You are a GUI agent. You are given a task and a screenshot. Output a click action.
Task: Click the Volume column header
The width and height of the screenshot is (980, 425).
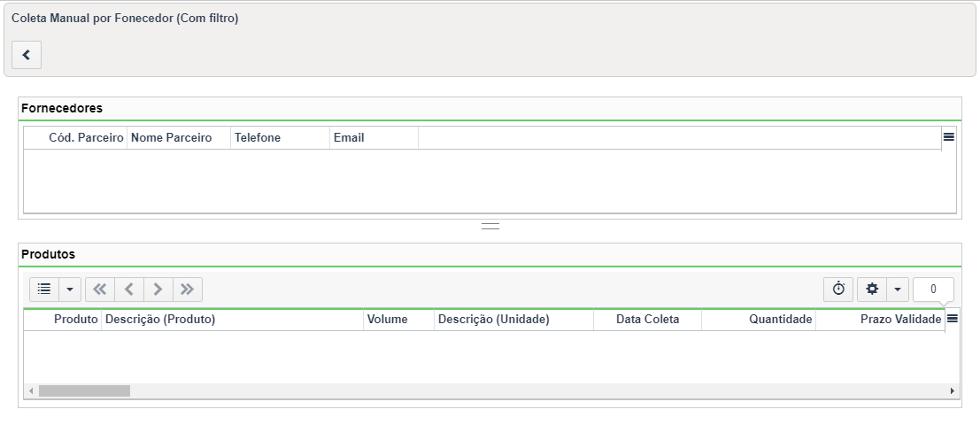(398, 320)
